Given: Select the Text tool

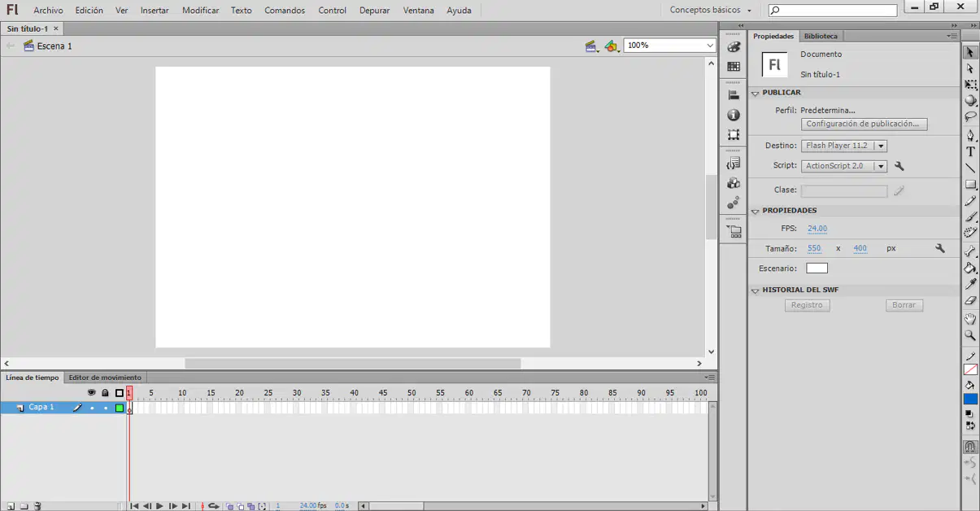Looking at the screenshot, I should 970,152.
